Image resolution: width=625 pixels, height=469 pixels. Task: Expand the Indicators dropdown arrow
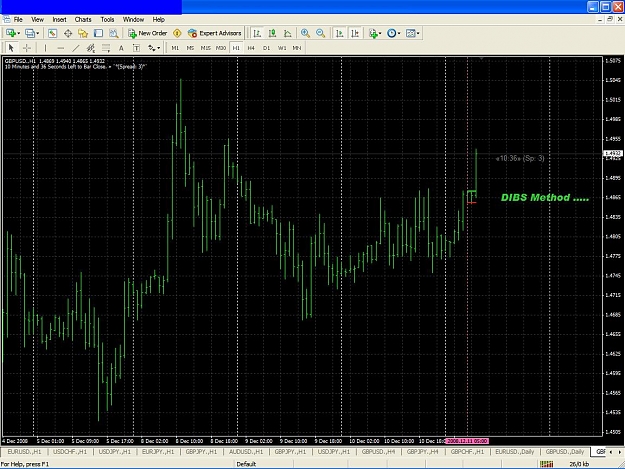tap(380, 33)
